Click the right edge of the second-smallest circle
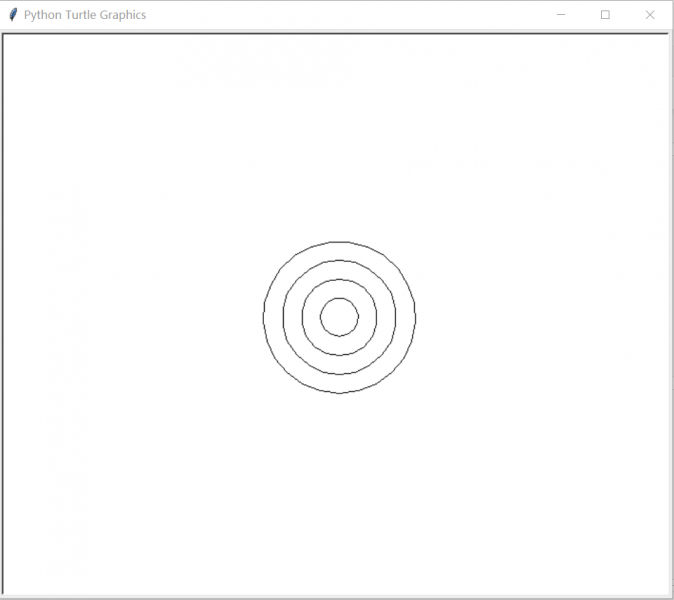 377,317
